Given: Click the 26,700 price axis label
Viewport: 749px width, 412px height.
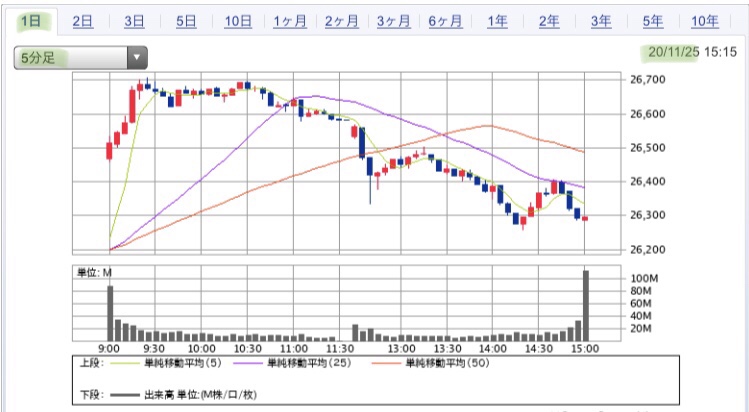Looking at the screenshot, I should tap(647, 80).
